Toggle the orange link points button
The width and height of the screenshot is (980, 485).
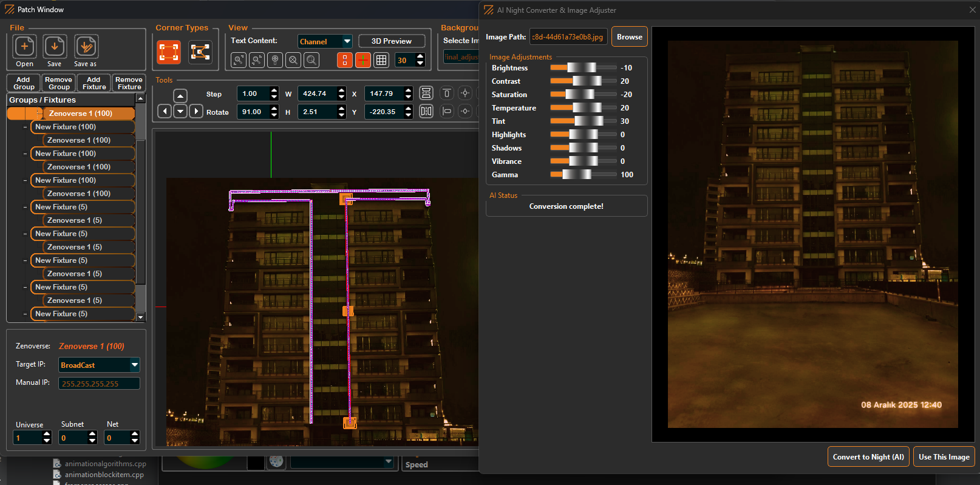click(344, 60)
